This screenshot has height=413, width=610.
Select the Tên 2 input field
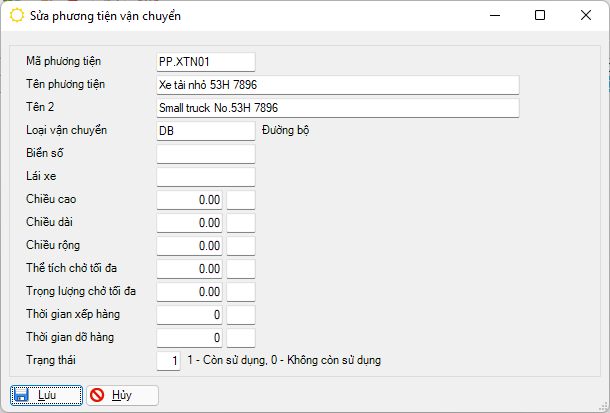(x=338, y=108)
